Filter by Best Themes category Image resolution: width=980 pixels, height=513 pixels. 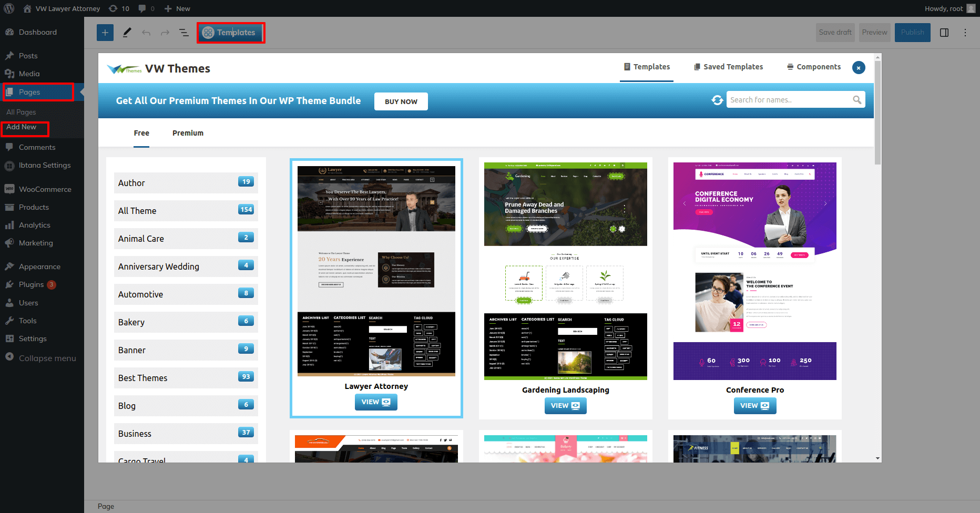click(186, 378)
